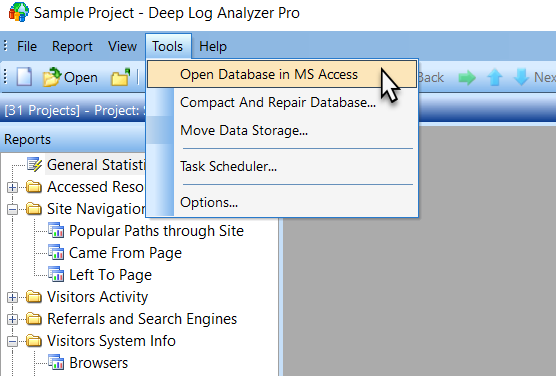Close the open Tools menu
The height and width of the screenshot is (376, 556).
(x=168, y=46)
